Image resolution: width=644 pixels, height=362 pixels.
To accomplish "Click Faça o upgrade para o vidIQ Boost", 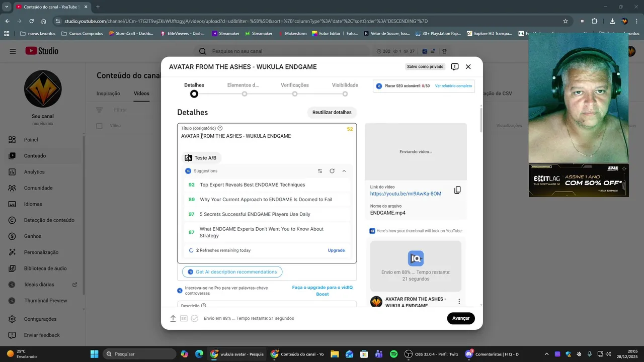I will [323, 291].
